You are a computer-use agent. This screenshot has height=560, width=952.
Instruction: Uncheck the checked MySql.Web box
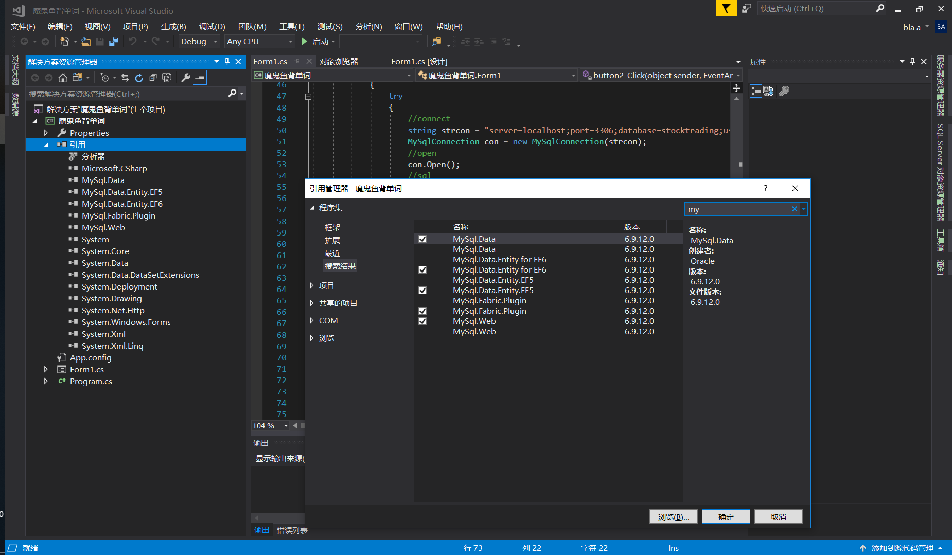pos(422,321)
